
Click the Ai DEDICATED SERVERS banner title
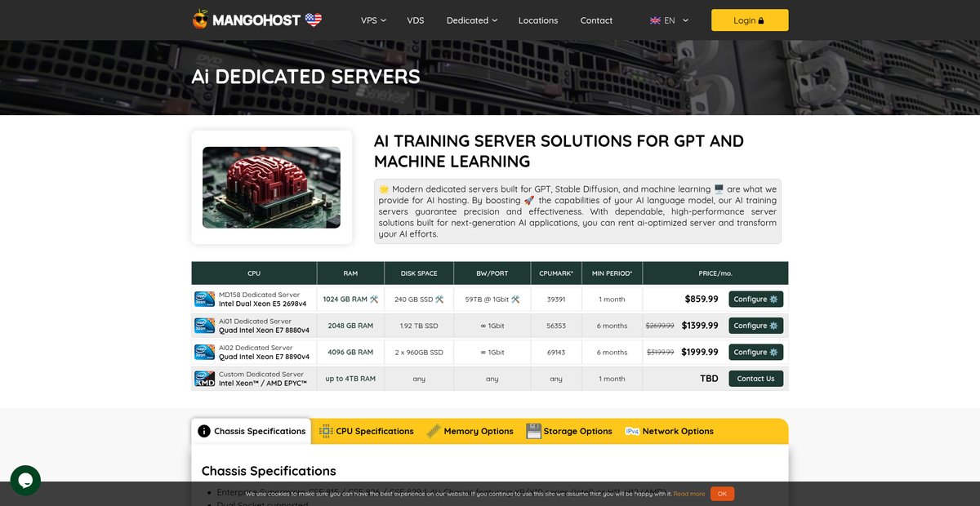pyautogui.click(x=305, y=77)
